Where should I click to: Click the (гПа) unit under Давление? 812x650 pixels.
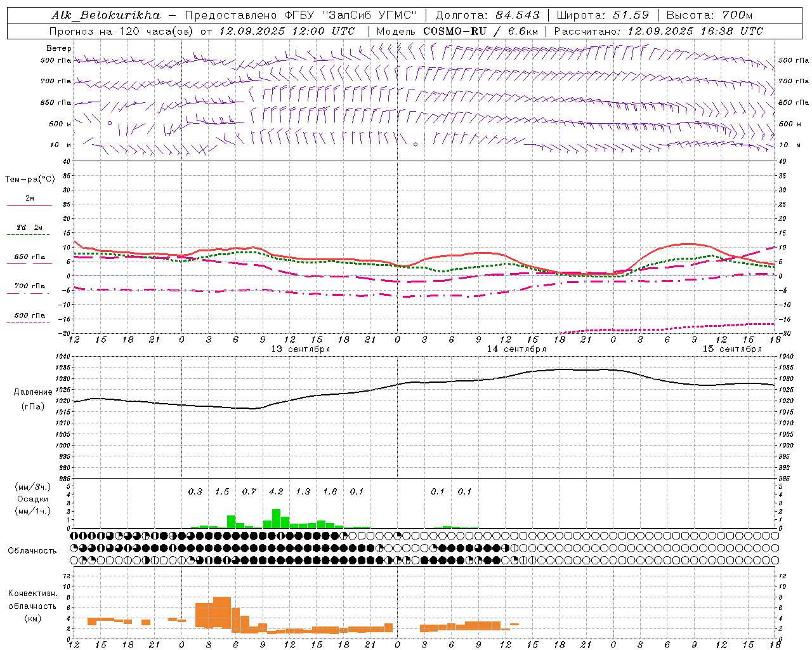click(33, 407)
